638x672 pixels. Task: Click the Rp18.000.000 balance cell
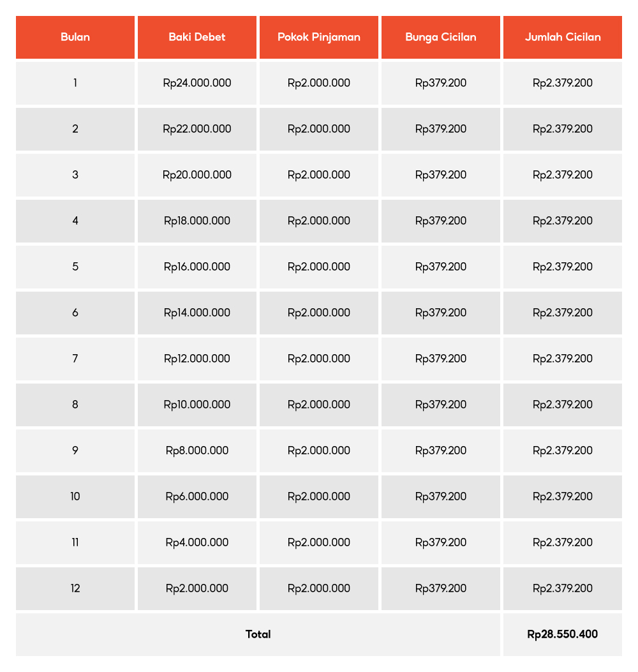[x=197, y=221]
